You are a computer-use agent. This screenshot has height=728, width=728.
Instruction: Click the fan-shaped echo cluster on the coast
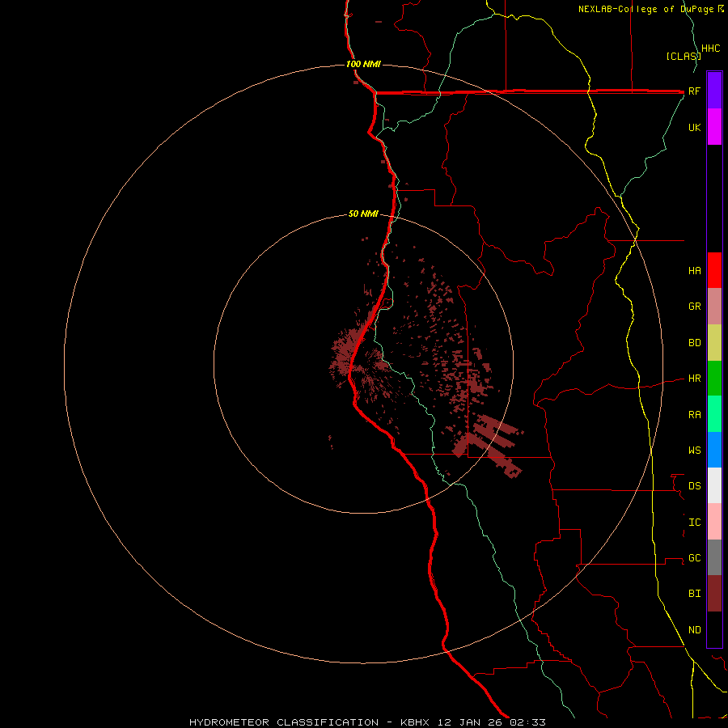pyautogui.click(x=346, y=355)
